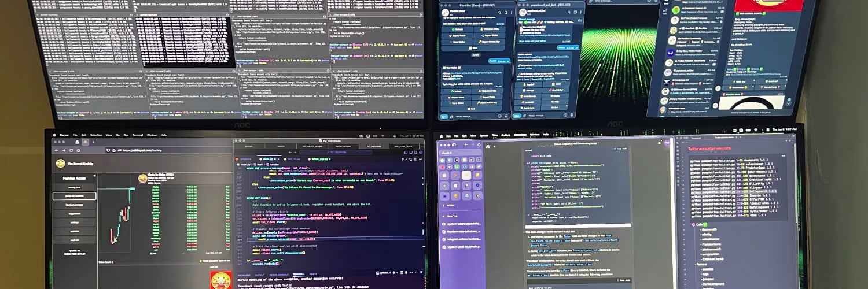Collapse the Member Access sidebar arrow

click(94, 175)
